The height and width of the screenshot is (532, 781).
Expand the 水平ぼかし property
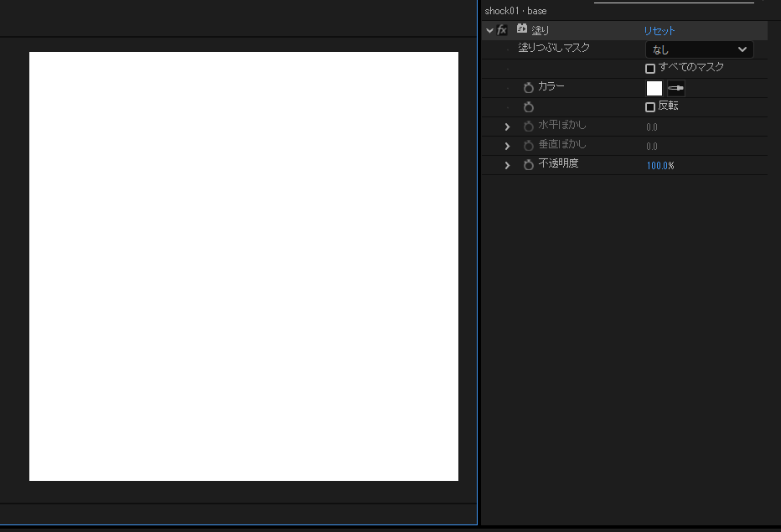507,127
